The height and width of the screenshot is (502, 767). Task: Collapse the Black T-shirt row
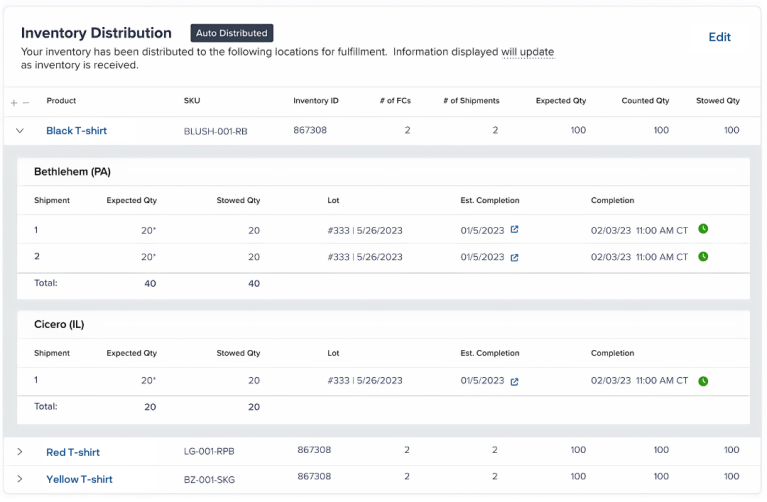coord(20,131)
